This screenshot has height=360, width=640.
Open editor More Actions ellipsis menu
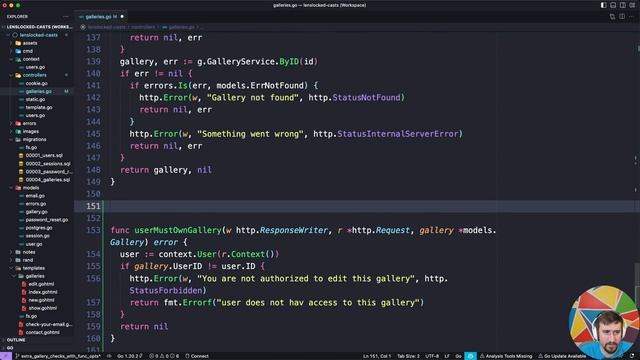point(631,17)
